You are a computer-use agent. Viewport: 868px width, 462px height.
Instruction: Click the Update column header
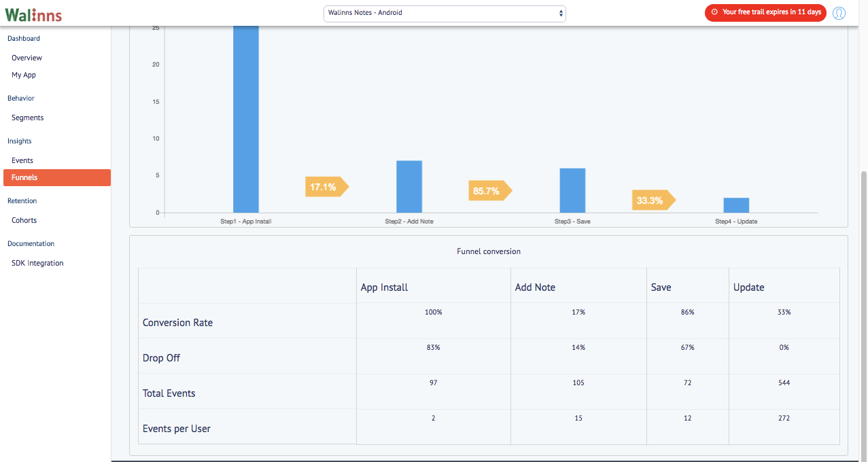[748, 287]
